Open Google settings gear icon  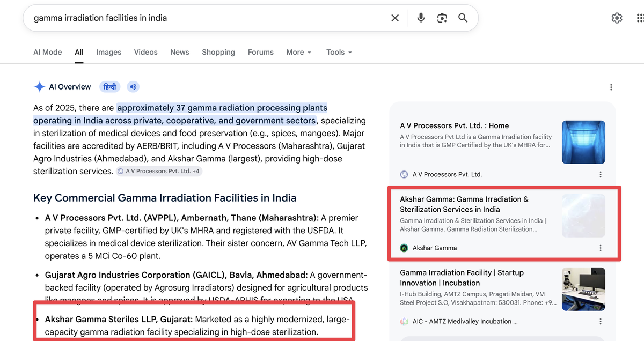[617, 18]
